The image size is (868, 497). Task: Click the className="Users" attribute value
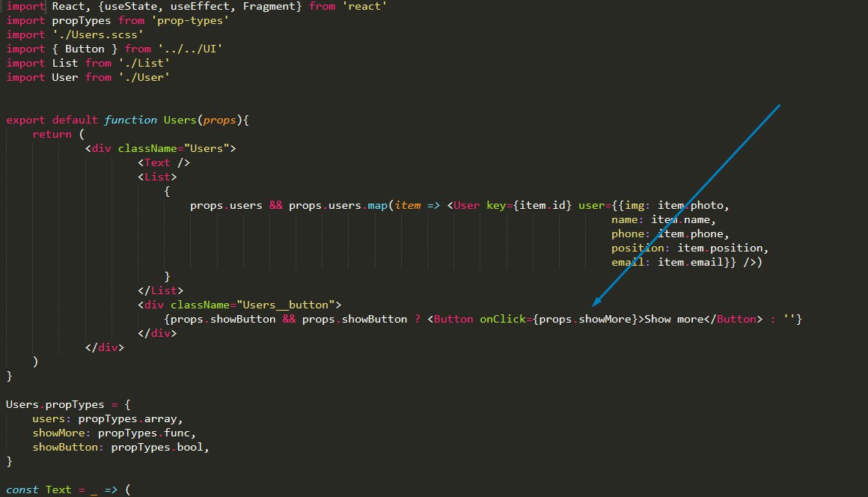(207, 148)
